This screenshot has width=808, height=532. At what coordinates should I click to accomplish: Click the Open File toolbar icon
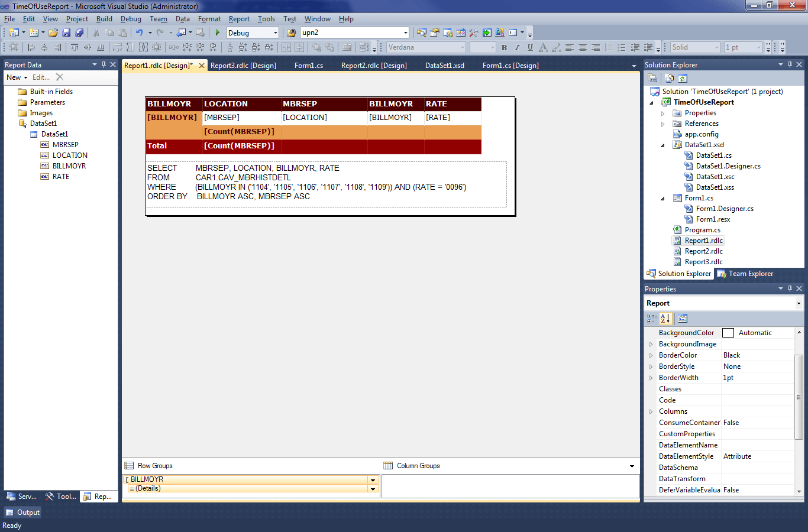click(x=53, y=33)
